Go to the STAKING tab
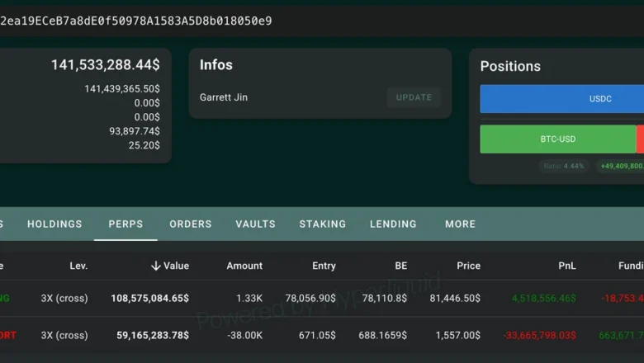The height and width of the screenshot is (363, 644). 322,224
